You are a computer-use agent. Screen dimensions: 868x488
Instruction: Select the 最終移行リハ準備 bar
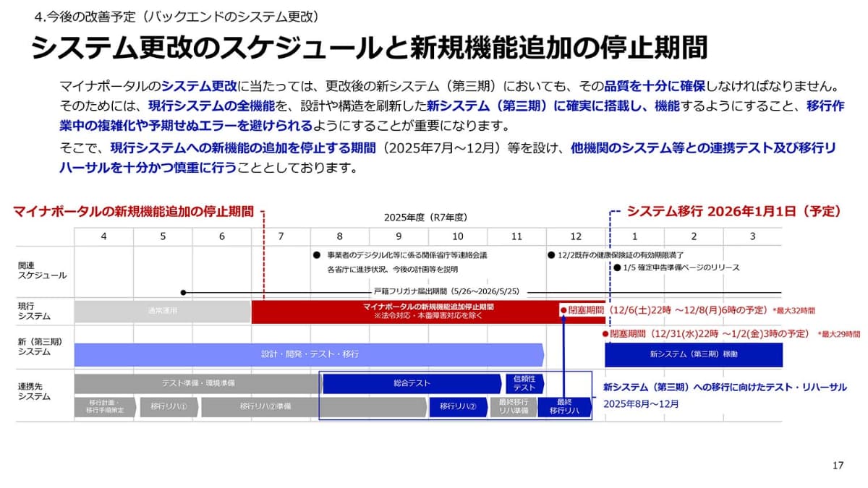pyautogui.click(x=514, y=407)
